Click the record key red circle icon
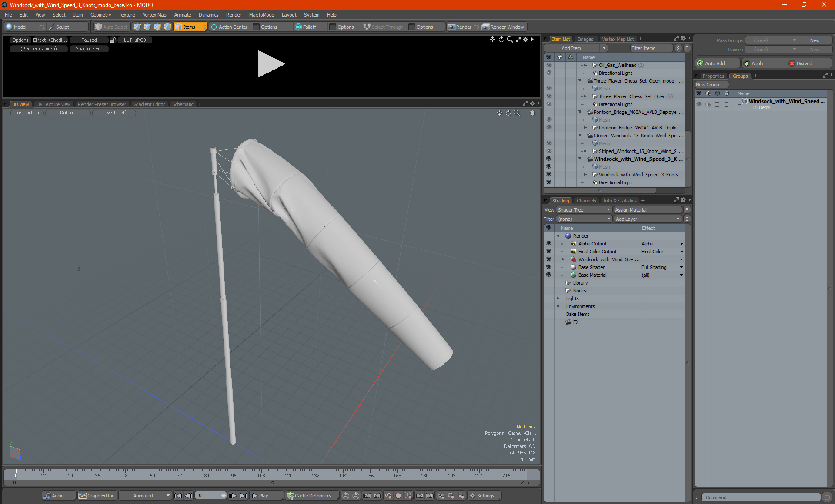This screenshot has height=504, width=835. (398, 496)
